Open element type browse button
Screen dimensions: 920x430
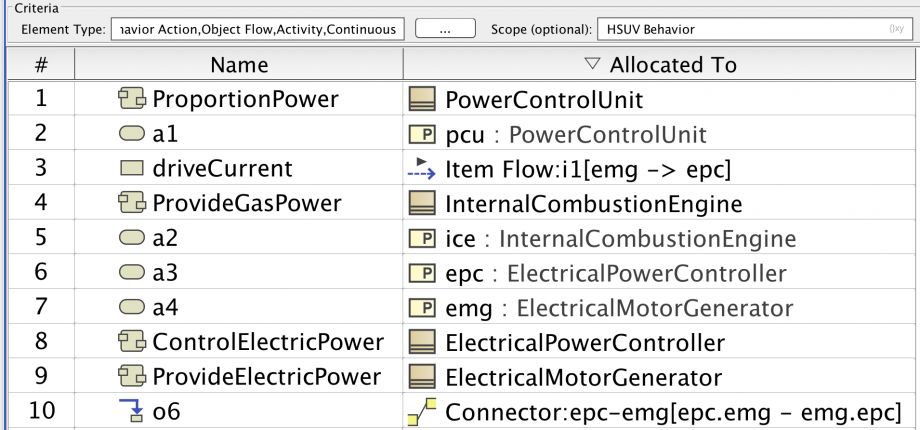pos(444,29)
